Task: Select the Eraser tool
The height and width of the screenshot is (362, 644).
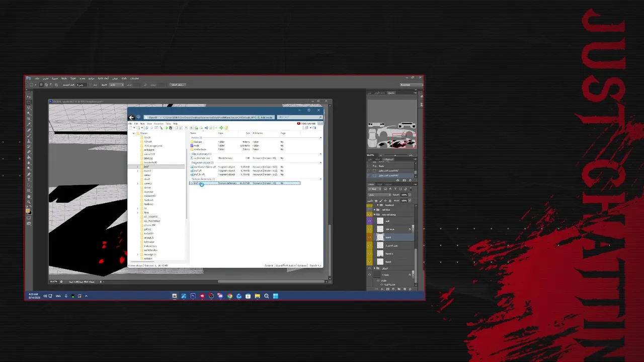Action: 29,152
